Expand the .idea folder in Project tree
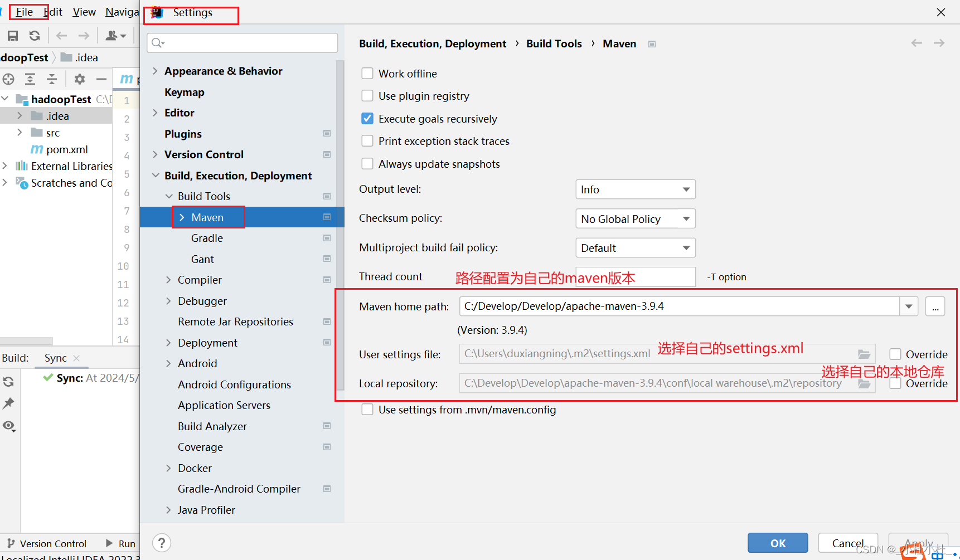 (x=20, y=116)
